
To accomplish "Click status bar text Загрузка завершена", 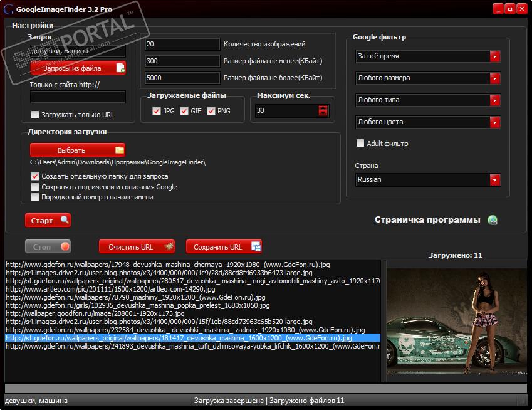I will 229,401.
